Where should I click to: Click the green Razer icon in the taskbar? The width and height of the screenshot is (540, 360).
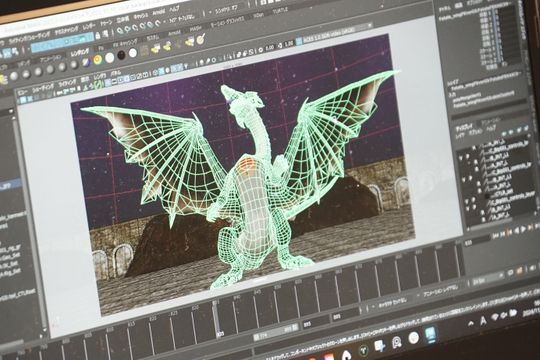point(363,349)
